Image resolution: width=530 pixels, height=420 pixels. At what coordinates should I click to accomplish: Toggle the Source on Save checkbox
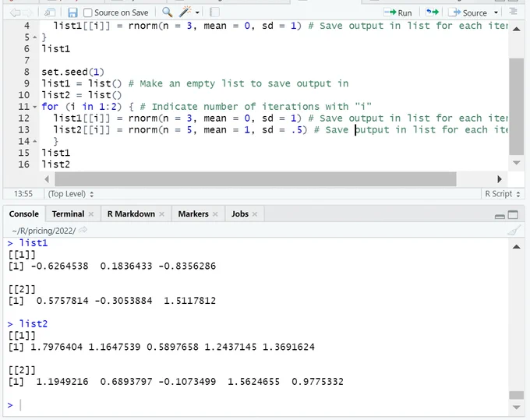pyautogui.click(x=88, y=12)
